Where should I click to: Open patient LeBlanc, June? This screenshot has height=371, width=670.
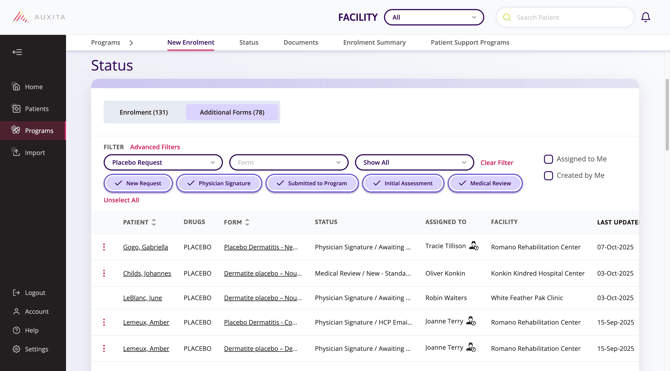[x=142, y=298]
